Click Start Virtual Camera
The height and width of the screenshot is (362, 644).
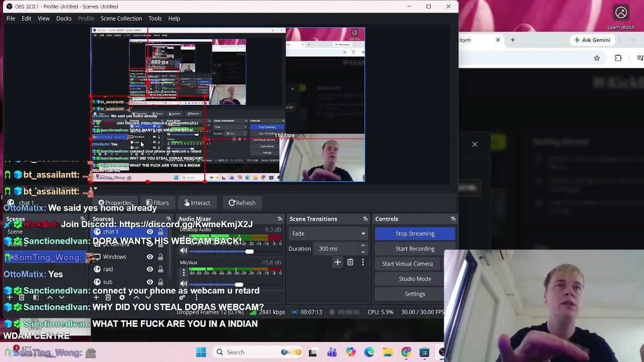[408, 264]
